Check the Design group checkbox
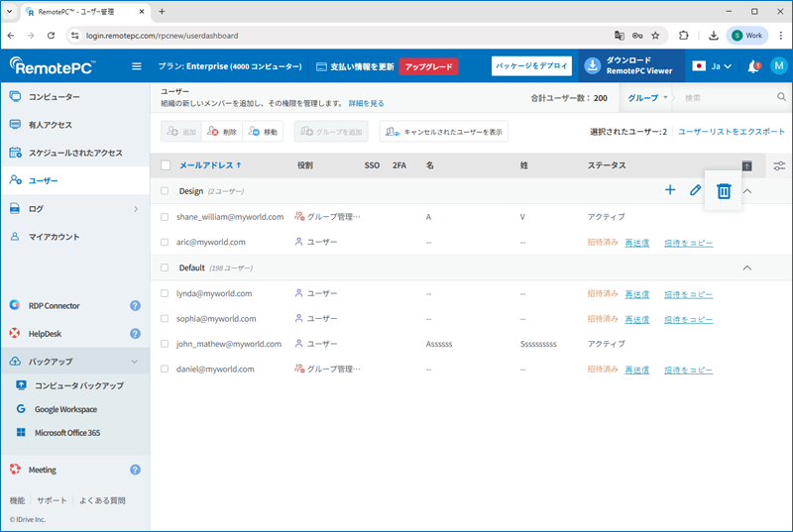Screen dimensions: 793x532 point(165,191)
